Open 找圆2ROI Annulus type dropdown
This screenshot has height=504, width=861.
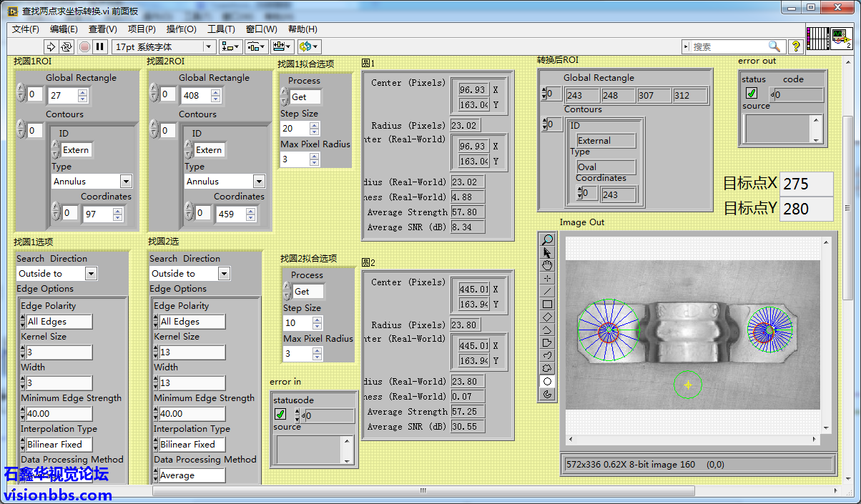259,182
